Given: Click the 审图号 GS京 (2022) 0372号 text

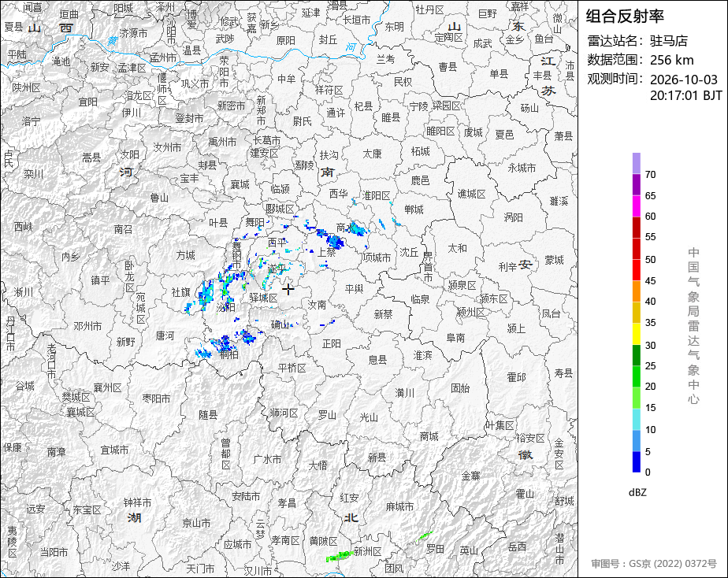Looking at the screenshot, I should pyautogui.click(x=654, y=564).
